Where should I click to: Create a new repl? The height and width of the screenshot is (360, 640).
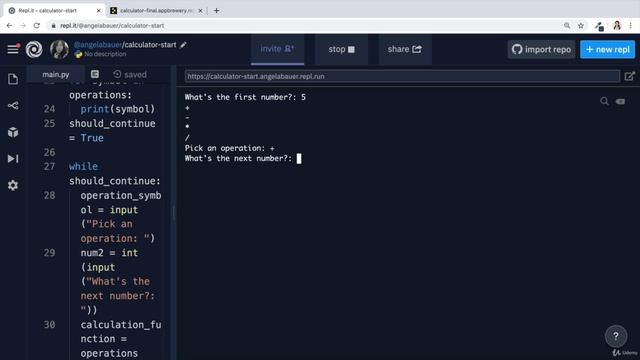pos(607,49)
